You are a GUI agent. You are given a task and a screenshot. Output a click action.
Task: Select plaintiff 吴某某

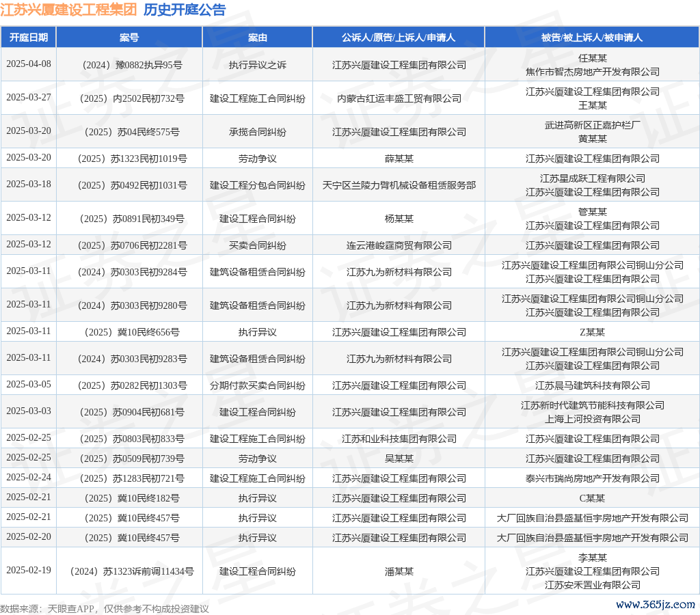coord(399,459)
